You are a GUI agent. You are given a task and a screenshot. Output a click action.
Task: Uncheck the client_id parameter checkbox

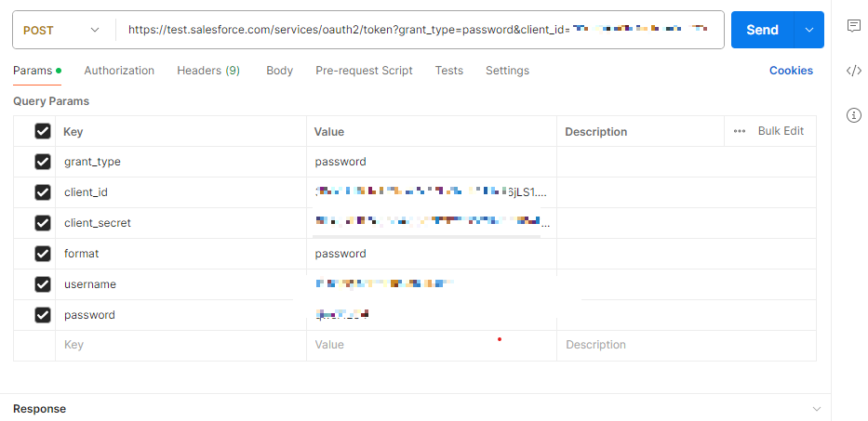pos(43,192)
